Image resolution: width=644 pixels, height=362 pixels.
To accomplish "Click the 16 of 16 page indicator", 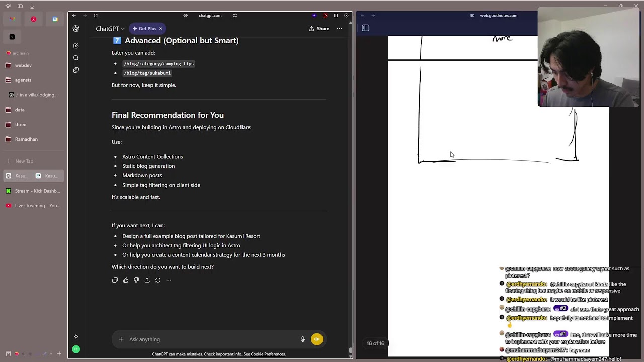I will 375,343.
